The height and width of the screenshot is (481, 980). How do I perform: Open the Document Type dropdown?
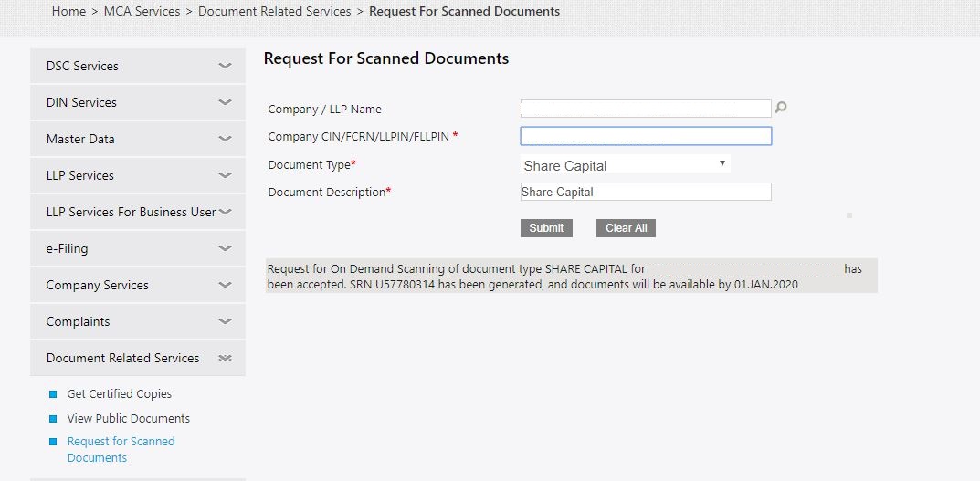(625, 165)
